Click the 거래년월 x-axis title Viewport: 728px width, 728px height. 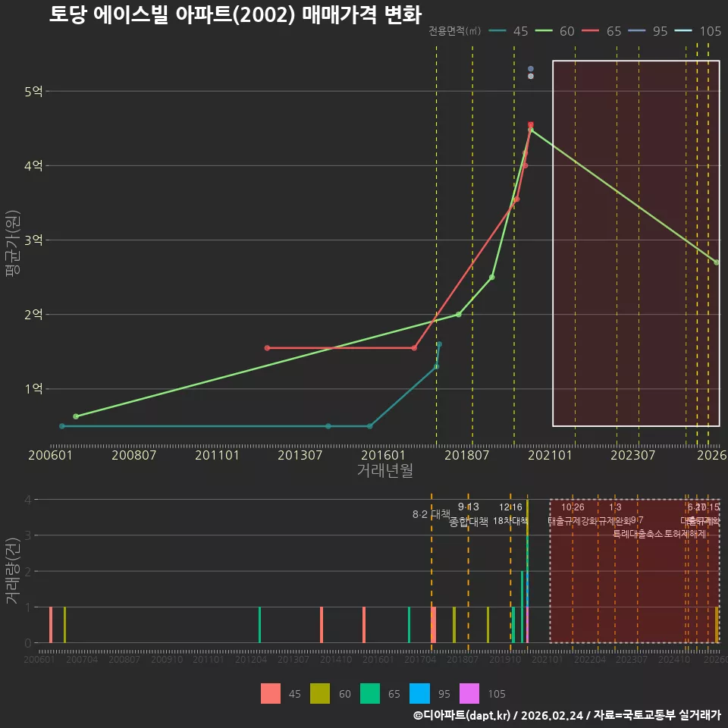click(385, 470)
